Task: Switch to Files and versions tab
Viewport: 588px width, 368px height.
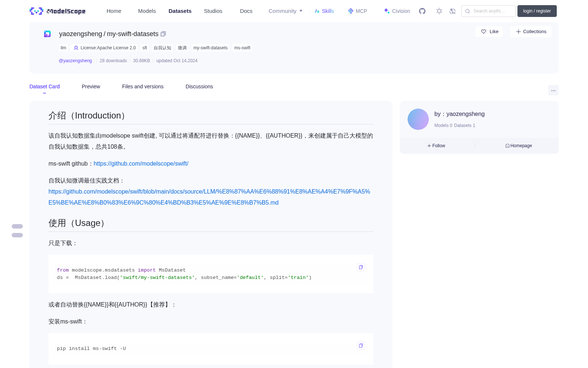Action: point(143,86)
